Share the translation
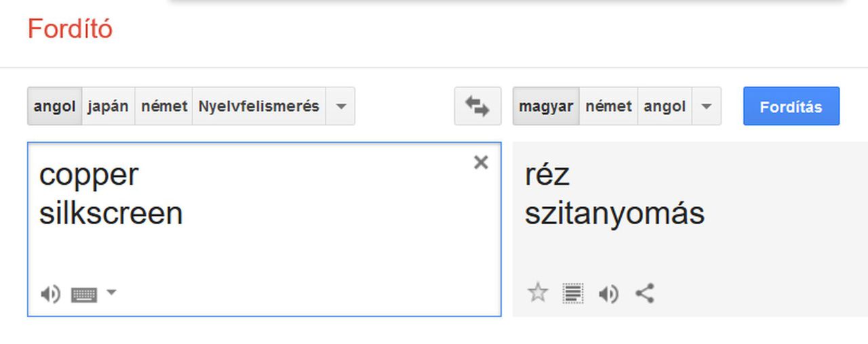This screenshot has width=868, height=344. [644, 293]
